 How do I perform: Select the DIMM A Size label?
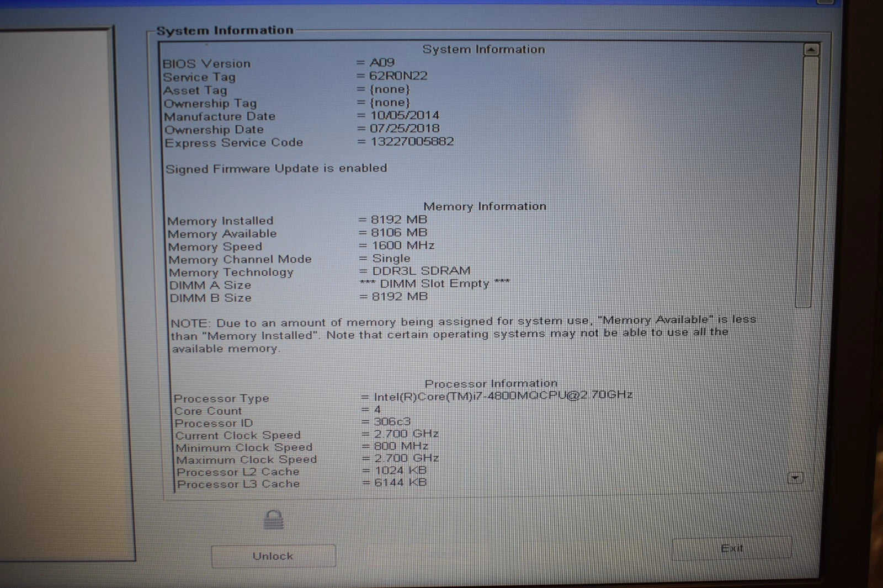pos(210,285)
